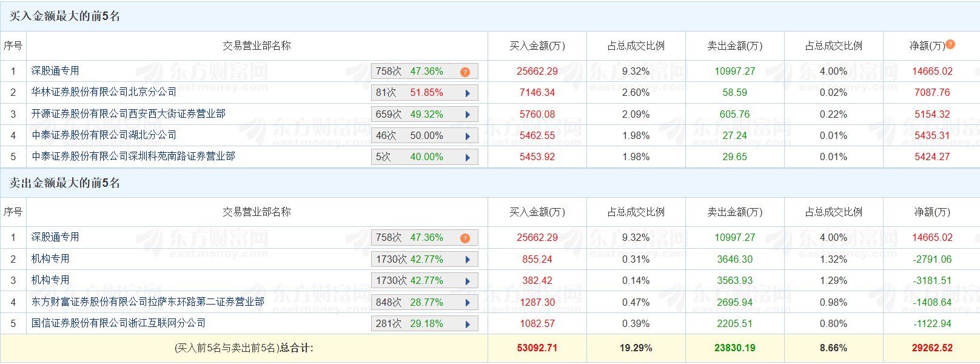This screenshot has height=364, width=980.
Task: Click the orange help icon beside 净额(万) header
Action: pos(950,44)
